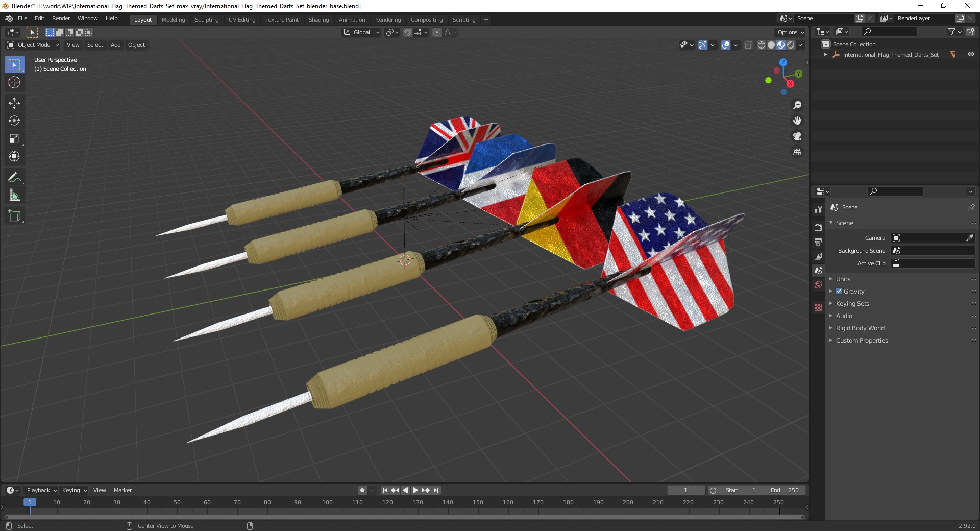Switch to solid shading
The image size is (980, 531).
pos(771,45)
